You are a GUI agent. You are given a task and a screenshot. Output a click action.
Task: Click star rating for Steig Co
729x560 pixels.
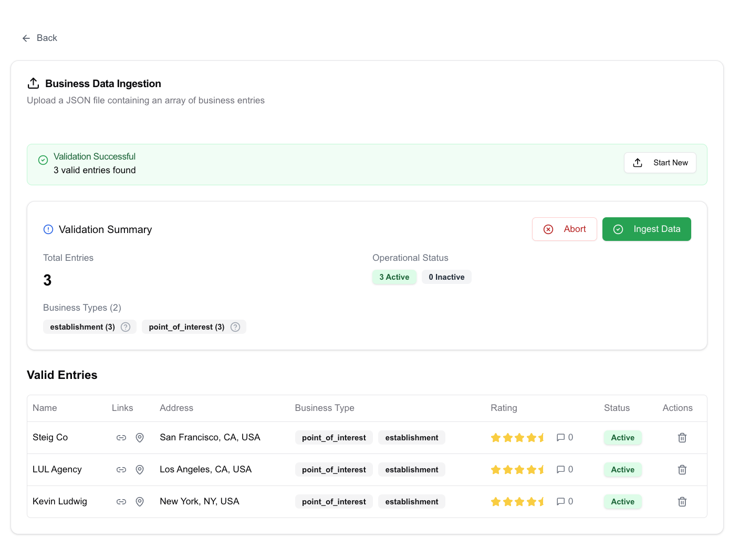coord(517,438)
